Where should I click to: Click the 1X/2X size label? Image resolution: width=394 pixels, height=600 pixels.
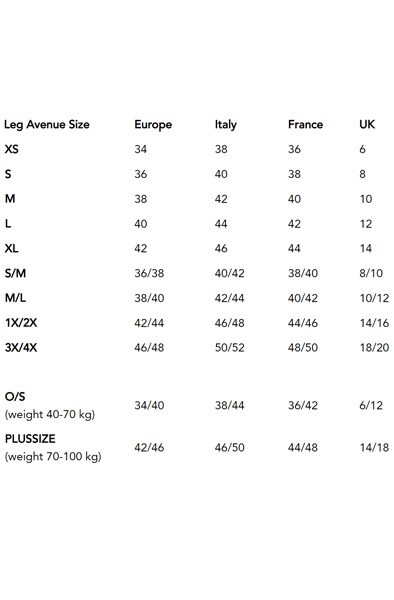click(21, 323)
